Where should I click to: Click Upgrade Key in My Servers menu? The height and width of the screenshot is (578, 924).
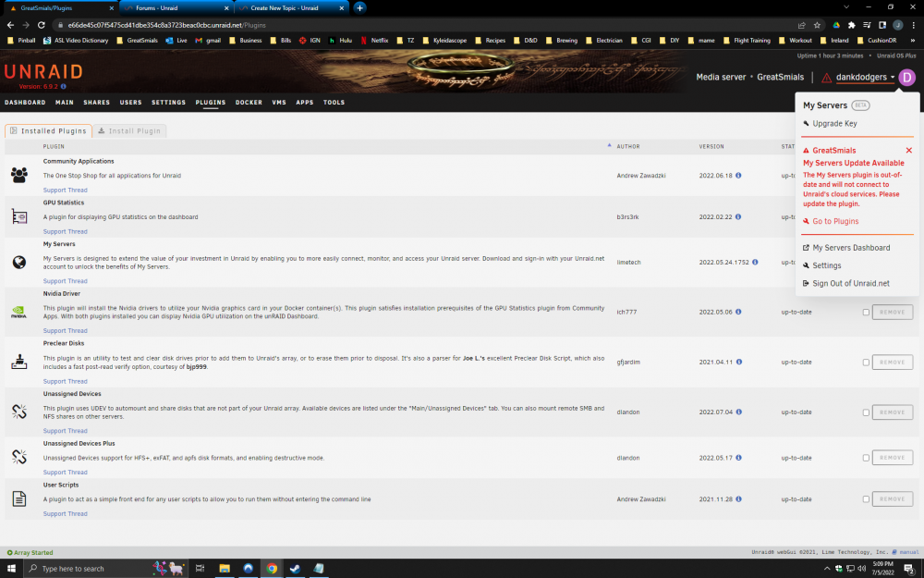[834, 123]
